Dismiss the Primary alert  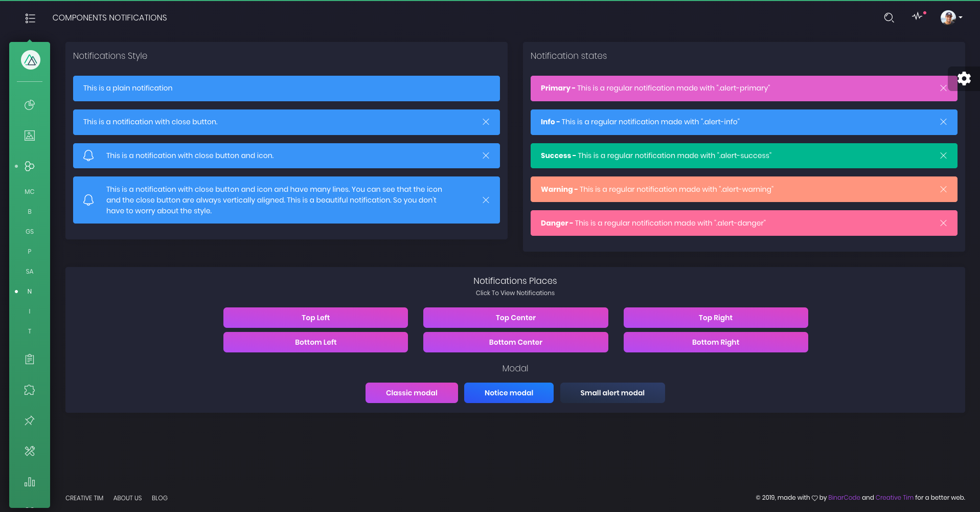click(943, 88)
